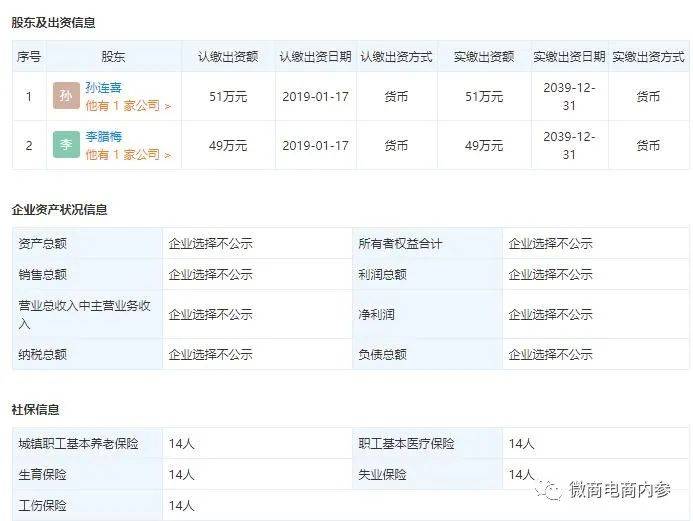Click the 企业资产状况信息 section heading

click(x=60, y=209)
